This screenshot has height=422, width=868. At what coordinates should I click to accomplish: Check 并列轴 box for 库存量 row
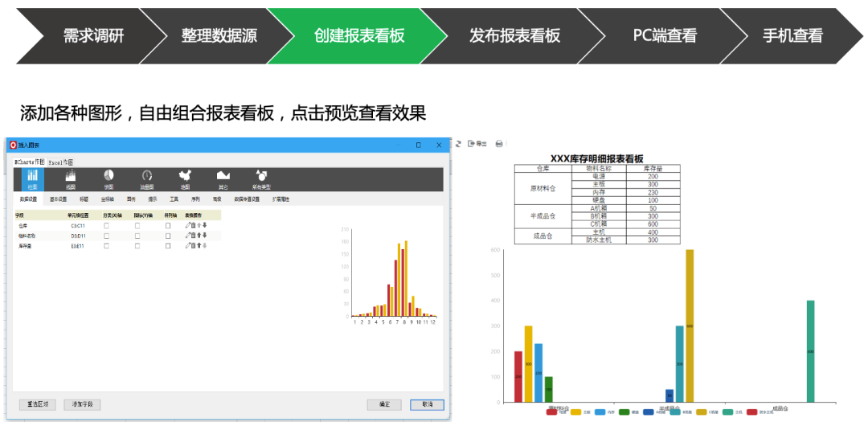(168, 246)
